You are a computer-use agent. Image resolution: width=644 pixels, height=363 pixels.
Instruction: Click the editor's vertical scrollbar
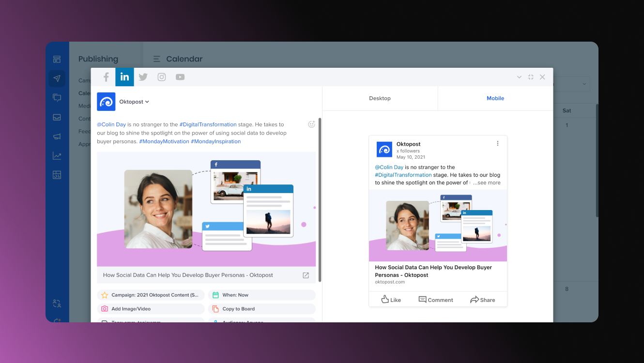[320, 199]
